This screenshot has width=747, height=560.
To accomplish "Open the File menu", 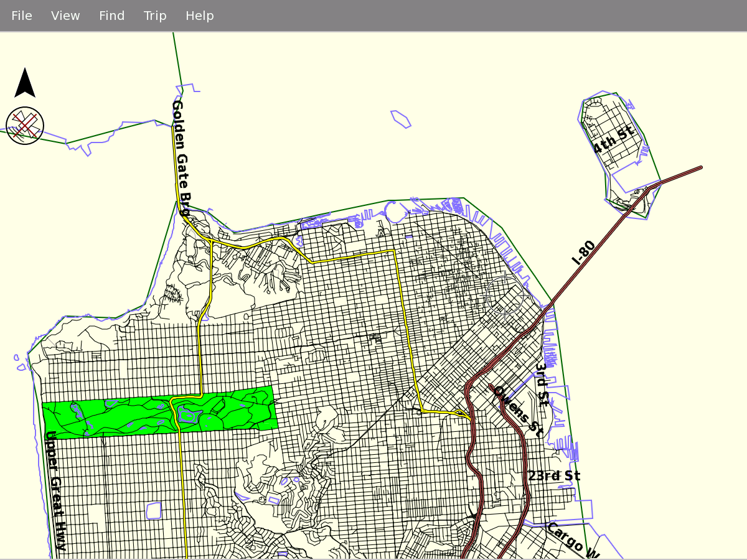I will click(x=22, y=16).
